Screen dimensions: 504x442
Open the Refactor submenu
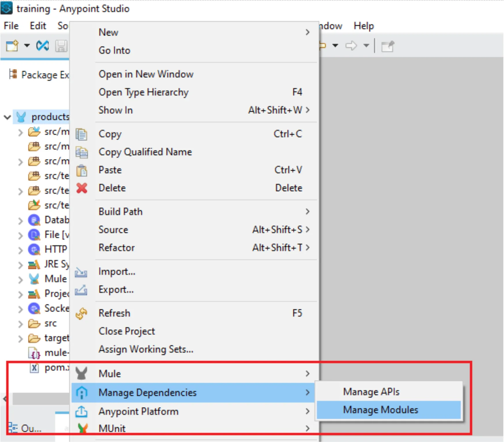coord(194,248)
